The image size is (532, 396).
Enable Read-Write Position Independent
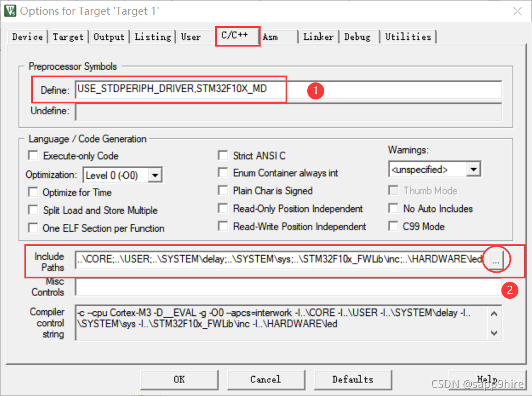223,226
